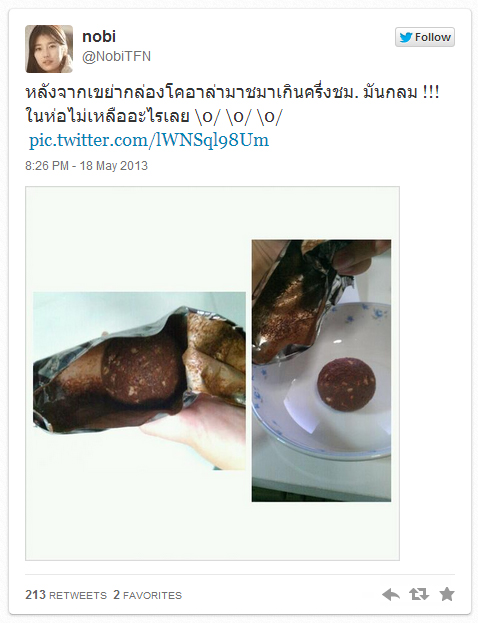
Task: Click the Follow button
Action: tap(425, 37)
